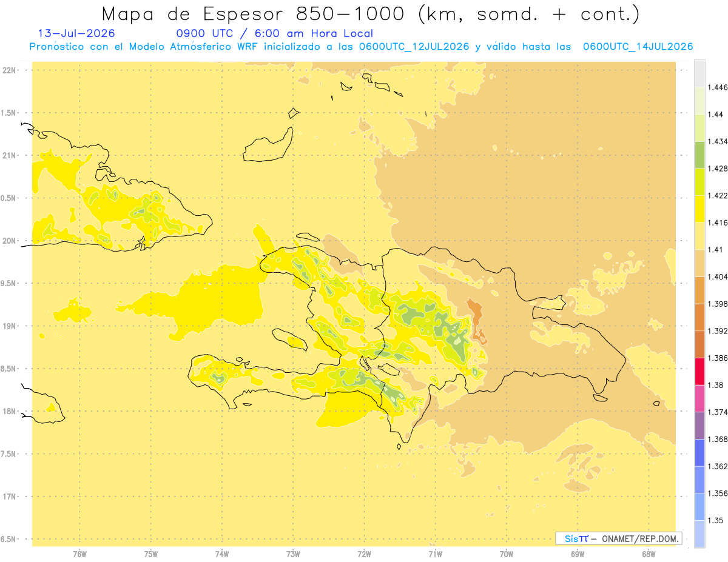
Task: Click the colorbar value 1.434
Action: pos(718,141)
